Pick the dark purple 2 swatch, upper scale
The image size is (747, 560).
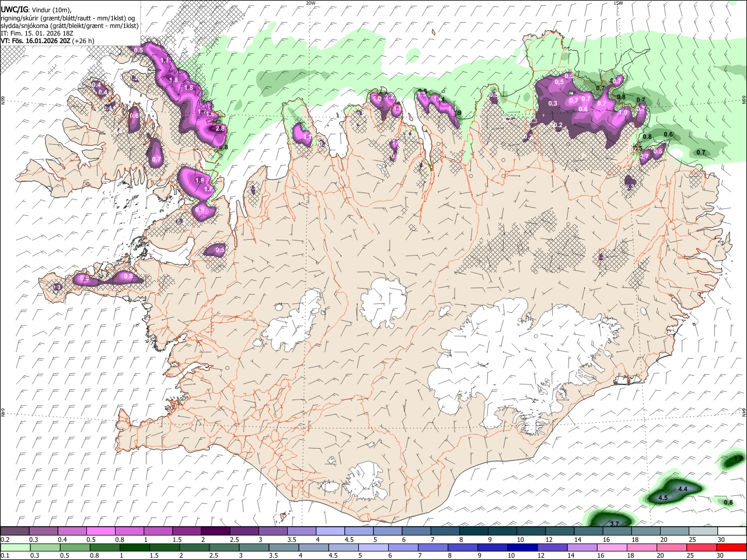coord(215,531)
